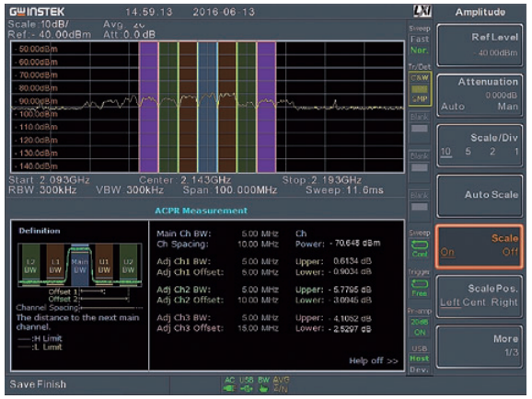Screen dimensions: 532x399
Task: Click the Sweep Fast indicator
Action: pos(420,40)
